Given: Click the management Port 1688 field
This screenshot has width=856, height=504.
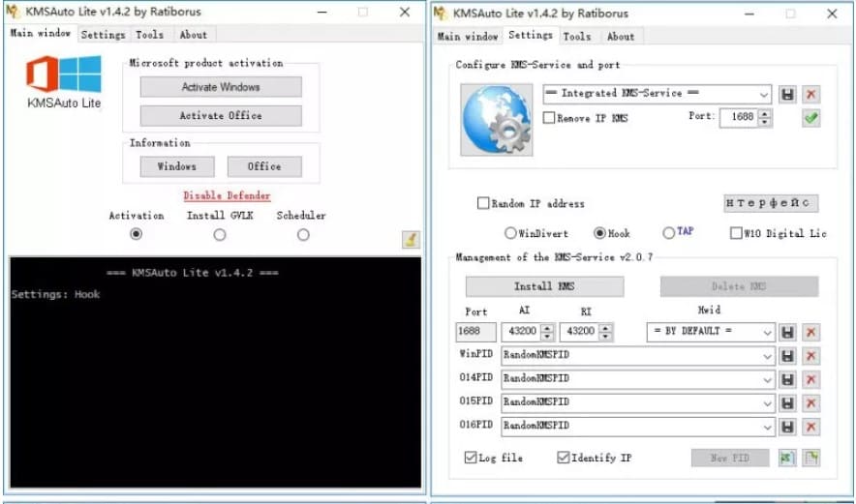Looking at the screenshot, I should 476,332.
